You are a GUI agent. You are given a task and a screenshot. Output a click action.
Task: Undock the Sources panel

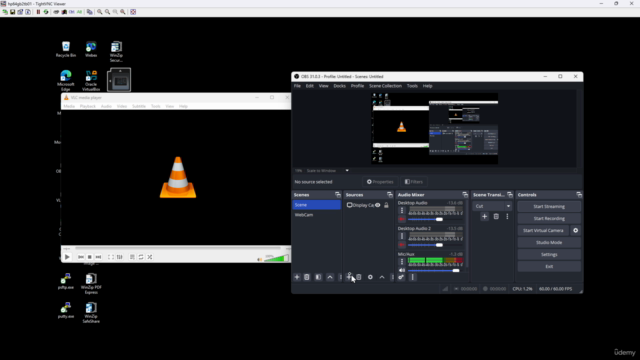point(390,195)
